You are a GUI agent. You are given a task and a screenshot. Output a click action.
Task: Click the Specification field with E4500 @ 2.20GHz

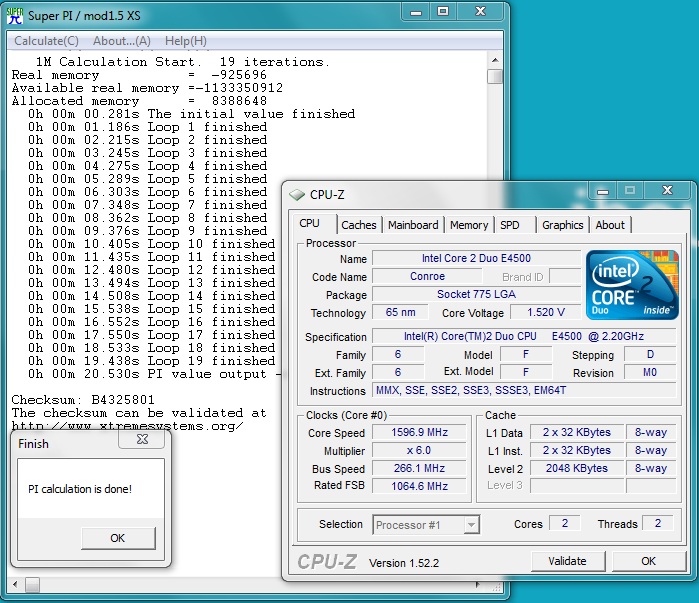click(524, 336)
